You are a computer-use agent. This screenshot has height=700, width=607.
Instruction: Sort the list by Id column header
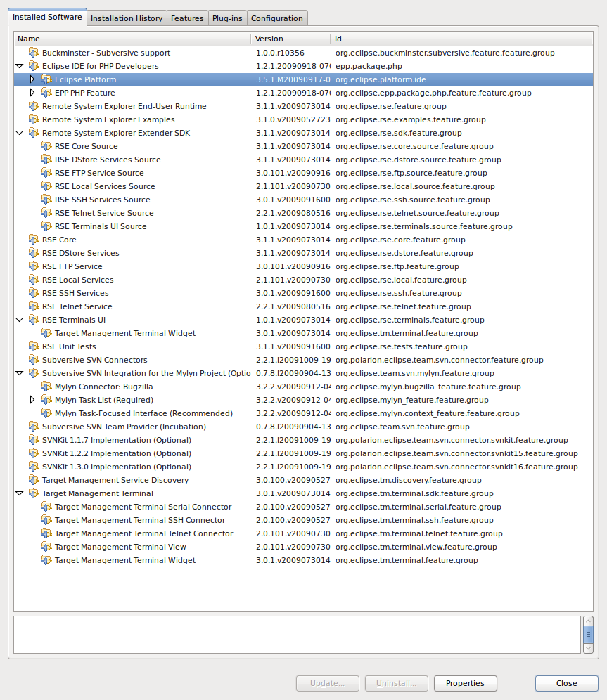point(461,39)
